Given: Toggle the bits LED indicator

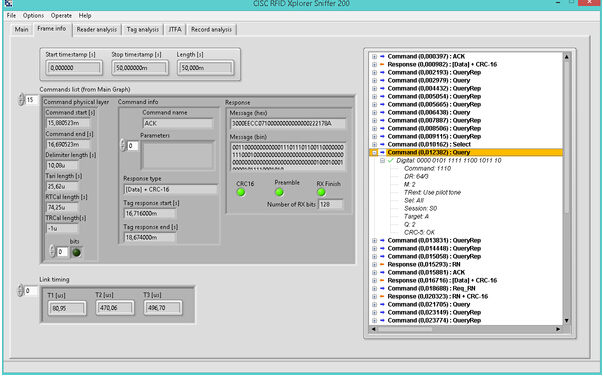Looking at the screenshot, I should pyautogui.click(x=77, y=252).
